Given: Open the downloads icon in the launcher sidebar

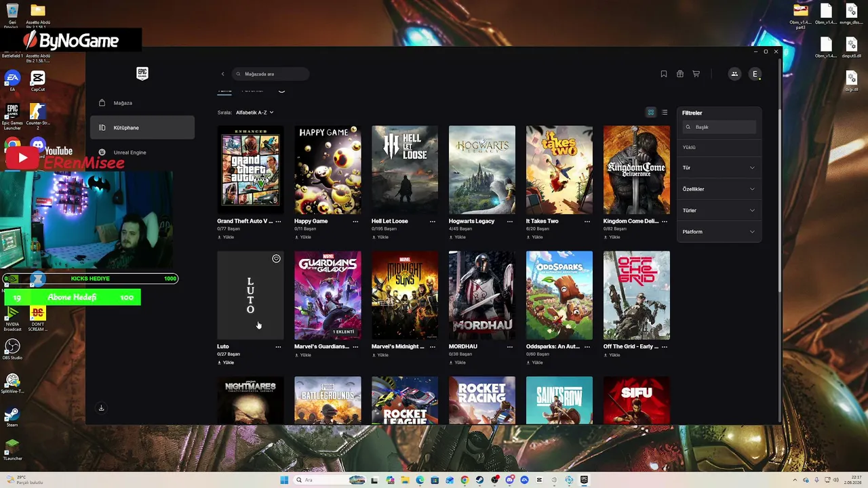Looking at the screenshot, I should coord(101,408).
